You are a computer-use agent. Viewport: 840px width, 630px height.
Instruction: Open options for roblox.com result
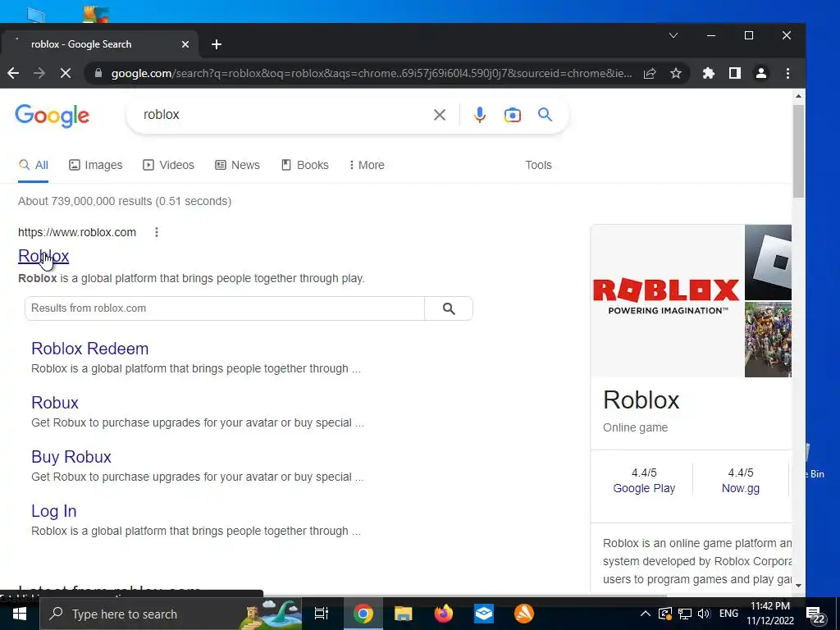pos(157,232)
